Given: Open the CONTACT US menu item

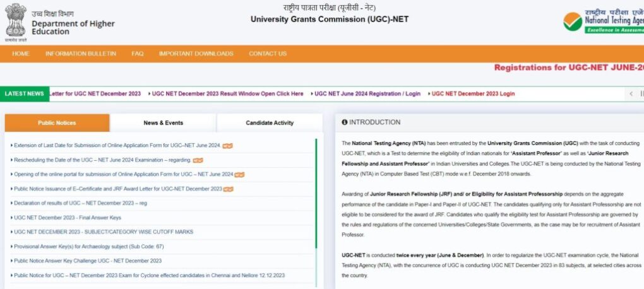Looking at the screenshot, I should tap(268, 54).
